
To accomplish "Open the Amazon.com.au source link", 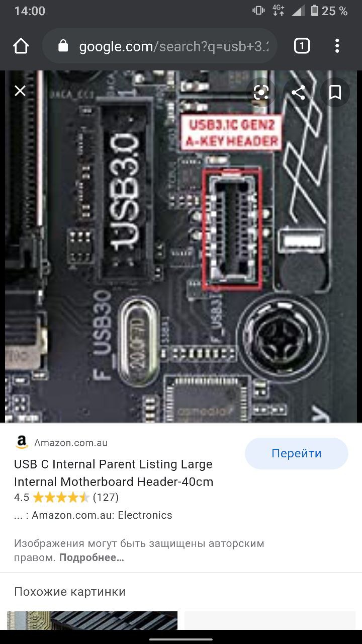I will coord(71,443).
